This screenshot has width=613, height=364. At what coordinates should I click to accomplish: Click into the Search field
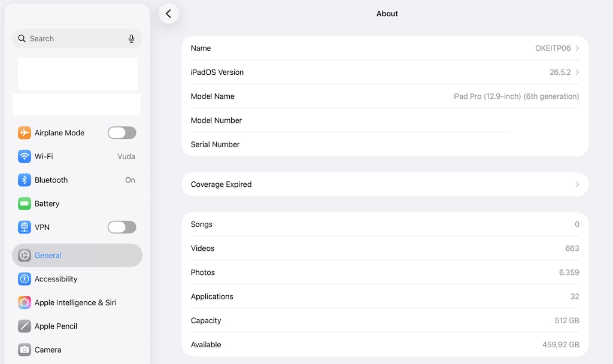tap(77, 38)
